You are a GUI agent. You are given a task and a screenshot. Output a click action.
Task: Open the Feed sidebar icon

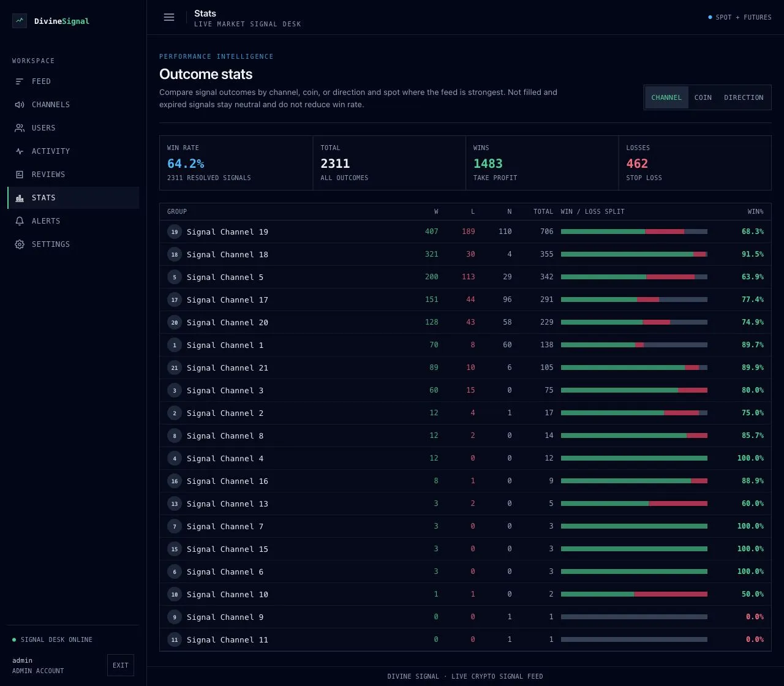pyautogui.click(x=20, y=81)
